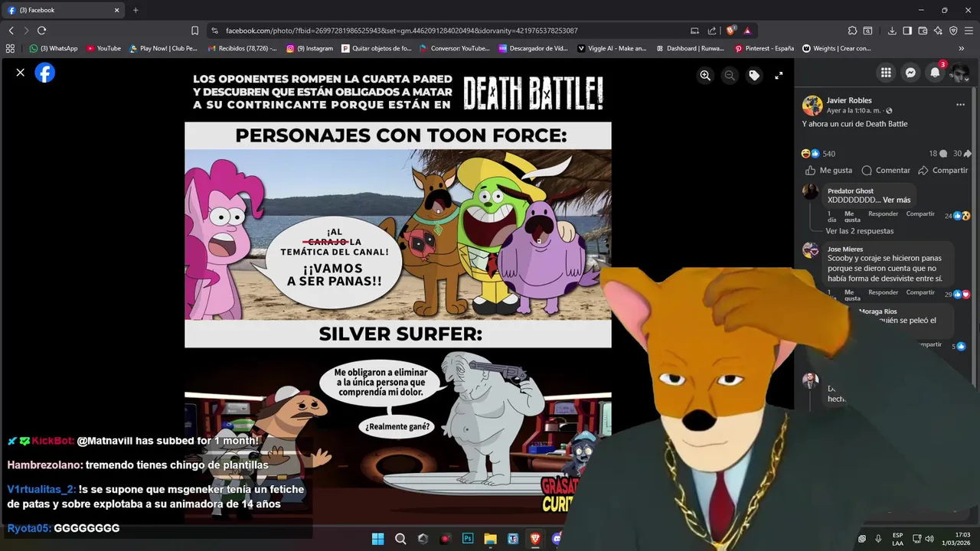This screenshot has height=551, width=980.
Task: Tag the photo using the tag icon
Action: point(754,75)
